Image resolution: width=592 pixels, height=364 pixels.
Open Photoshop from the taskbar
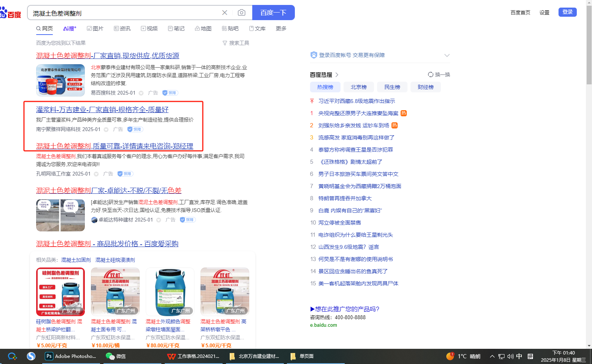(71, 356)
